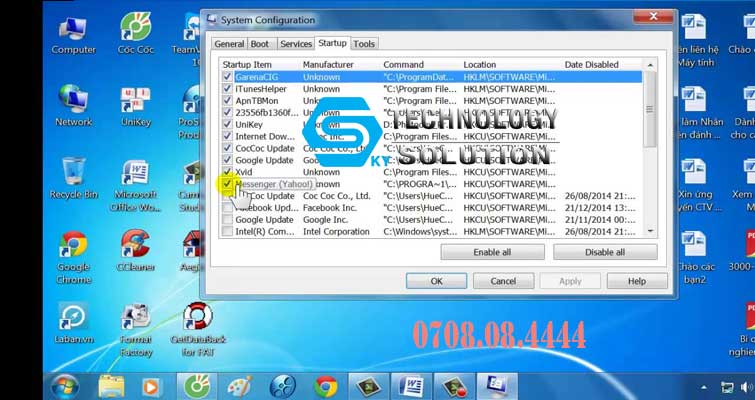Select the Microsoft Office Word desktop shortcut
The height and width of the screenshot is (400, 755).
coord(135,186)
